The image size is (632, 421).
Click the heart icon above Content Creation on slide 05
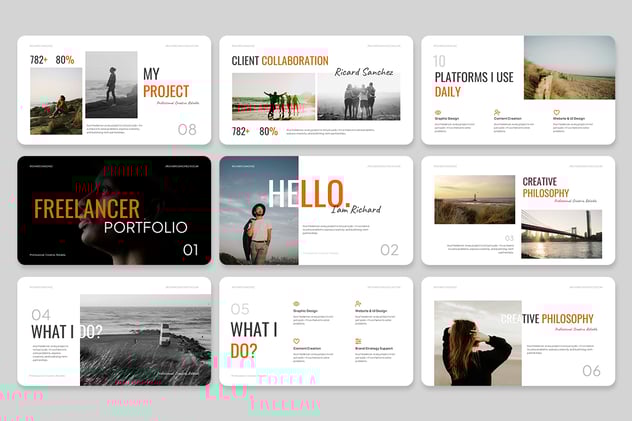tap(297, 341)
